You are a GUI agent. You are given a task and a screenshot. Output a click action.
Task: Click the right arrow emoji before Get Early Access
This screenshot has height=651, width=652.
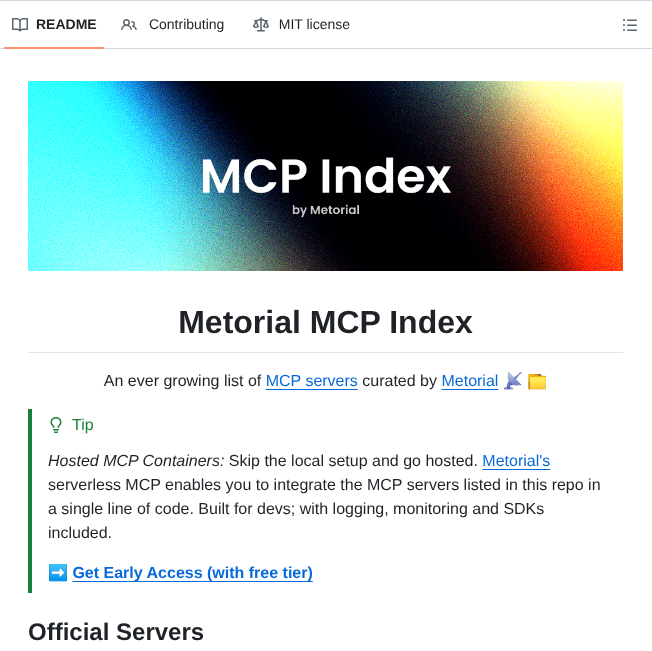click(x=58, y=572)
